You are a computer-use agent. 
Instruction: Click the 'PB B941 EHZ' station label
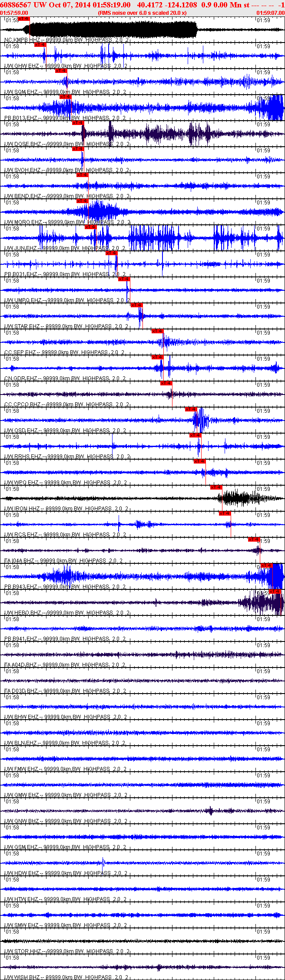[x=20, y=639]
